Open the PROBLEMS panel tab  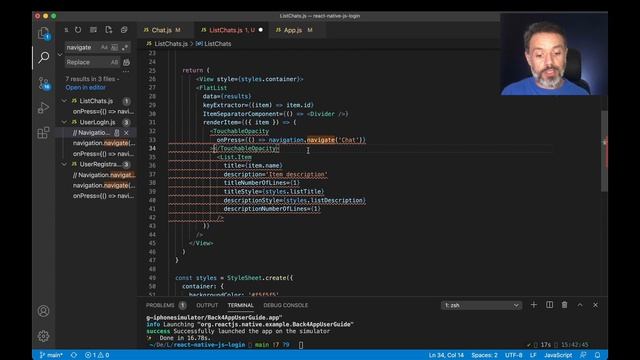(166, 305)
